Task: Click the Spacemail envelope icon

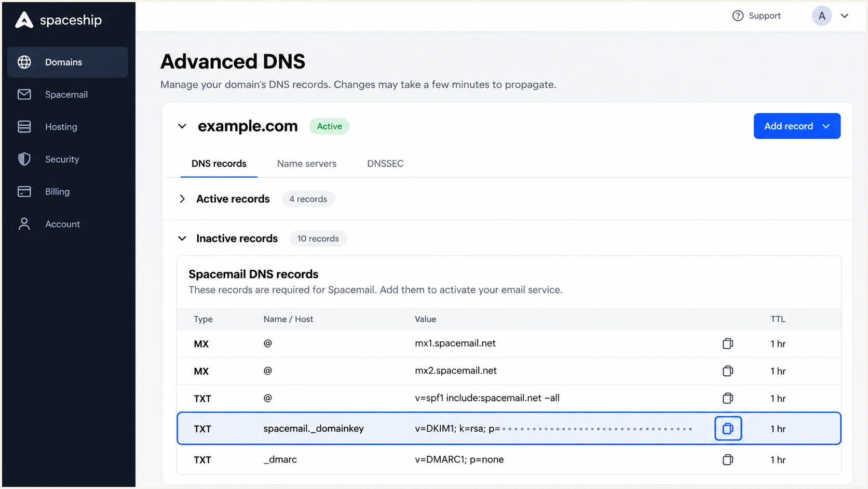Action: pos(24,94)
